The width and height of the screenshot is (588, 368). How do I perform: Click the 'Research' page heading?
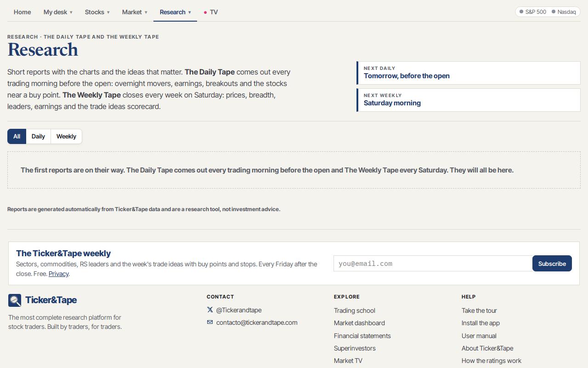tap(43, 50)
